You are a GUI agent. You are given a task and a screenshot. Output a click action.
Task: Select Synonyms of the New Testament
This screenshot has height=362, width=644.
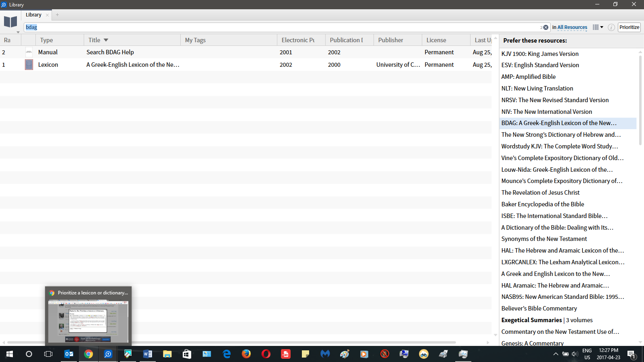click(544, 239)
